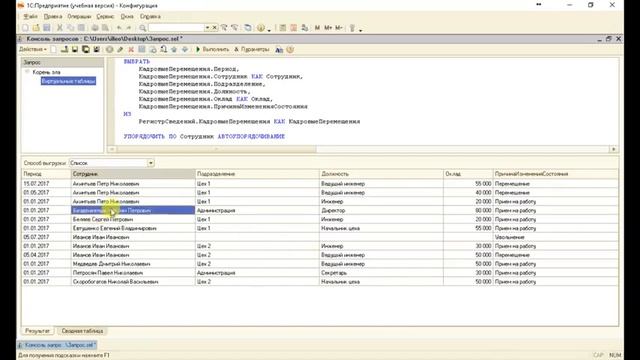Click the Cut scissors icon
Image resolution: width=640 pixels, height=360 pixels.
(60, 28)
